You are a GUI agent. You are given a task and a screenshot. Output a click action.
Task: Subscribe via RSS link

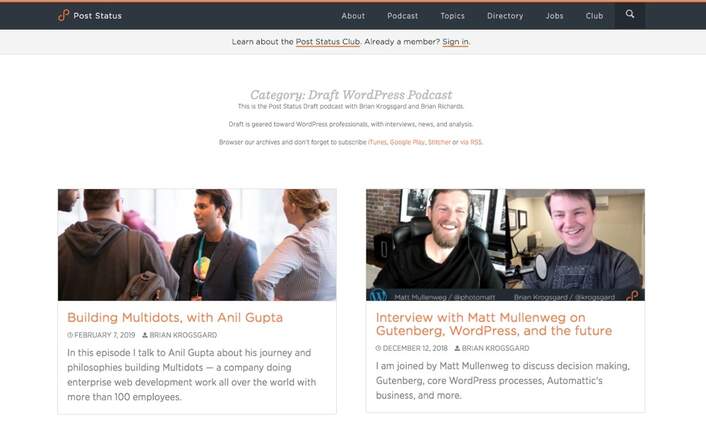471,142
